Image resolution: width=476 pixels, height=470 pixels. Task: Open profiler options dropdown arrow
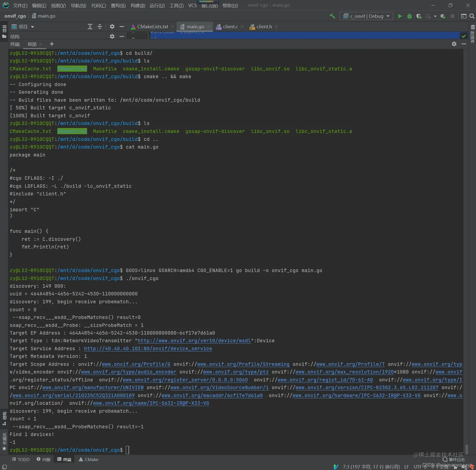[x=435, y=16]
